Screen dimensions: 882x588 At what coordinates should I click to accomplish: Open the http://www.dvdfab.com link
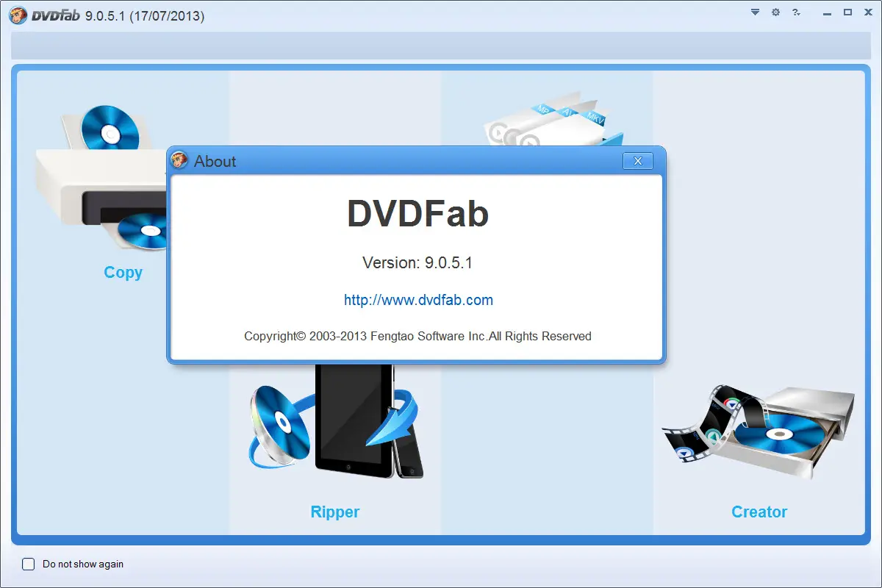tap(418, 300)
